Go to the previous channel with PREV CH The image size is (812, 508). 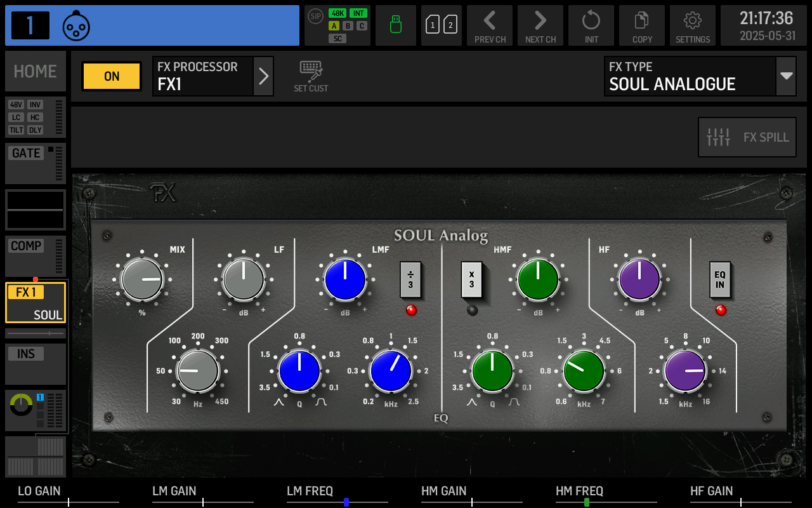490,25
